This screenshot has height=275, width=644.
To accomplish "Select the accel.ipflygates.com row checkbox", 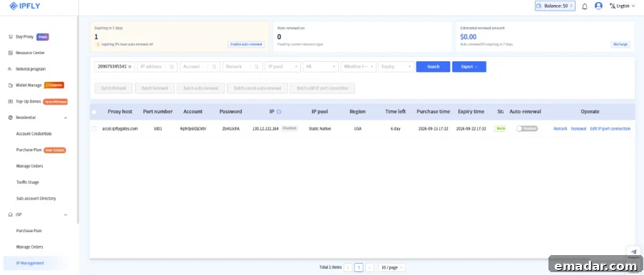I will coord(93,128).
